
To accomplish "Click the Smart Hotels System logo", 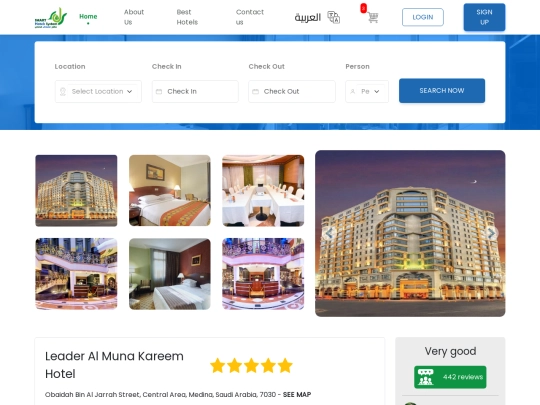I will click(51, 18).
